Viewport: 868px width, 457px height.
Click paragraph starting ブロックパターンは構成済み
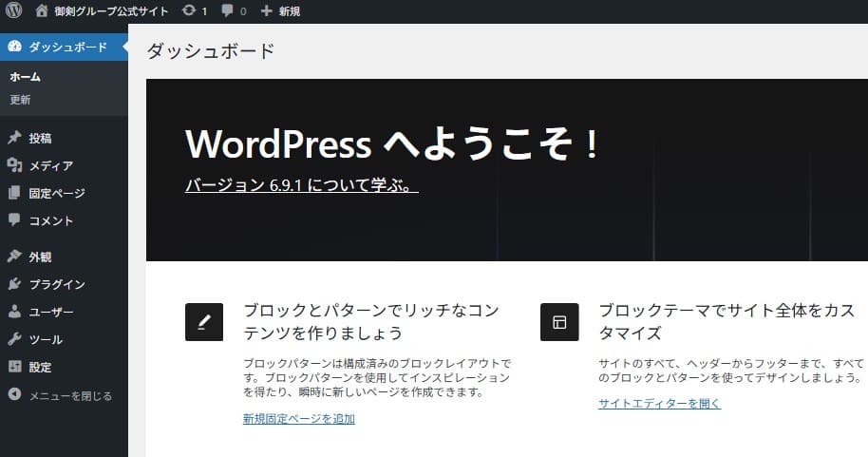(x=377, y=378)
